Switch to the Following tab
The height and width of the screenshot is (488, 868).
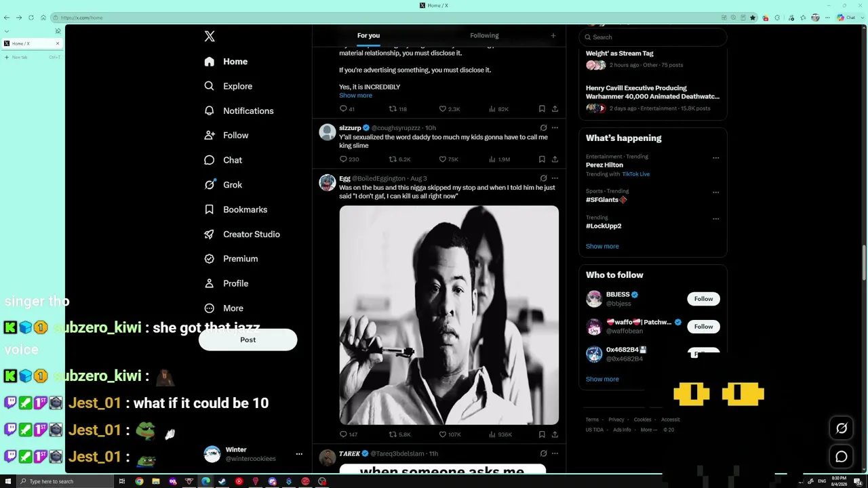[x=484, y=35]
